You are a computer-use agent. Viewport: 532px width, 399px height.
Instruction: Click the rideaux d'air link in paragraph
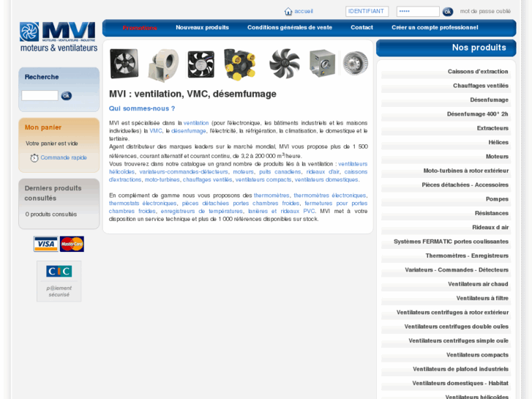tap(323, 172)
